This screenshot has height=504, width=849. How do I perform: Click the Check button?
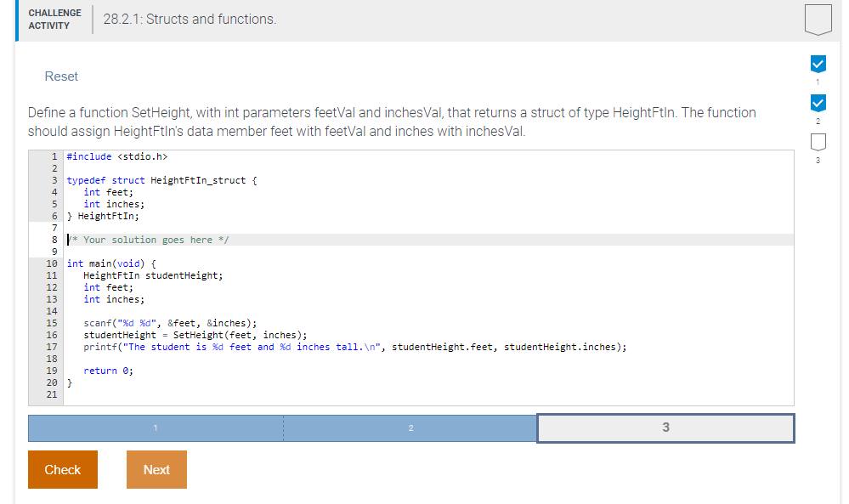[x=62, y=469]
